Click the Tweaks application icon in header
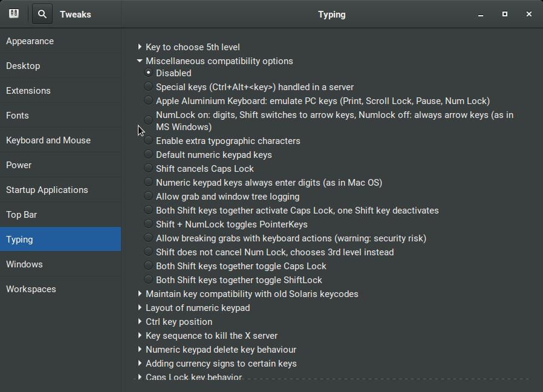 (x=14, y=13)
